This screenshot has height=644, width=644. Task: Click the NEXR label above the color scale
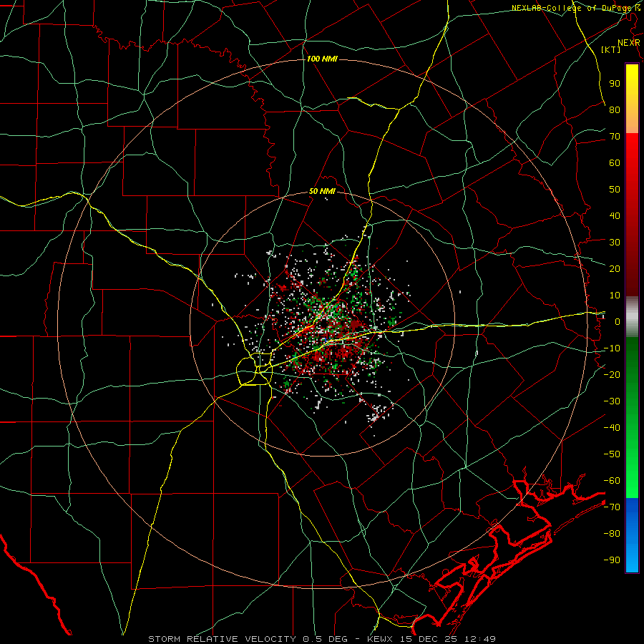pyautogui.click(x=628, y=43)
